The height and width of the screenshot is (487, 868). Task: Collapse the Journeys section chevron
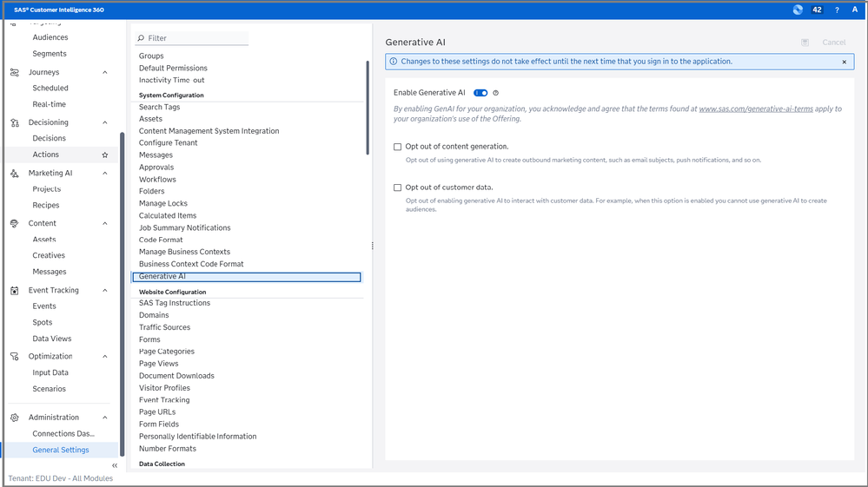point(105,72)
